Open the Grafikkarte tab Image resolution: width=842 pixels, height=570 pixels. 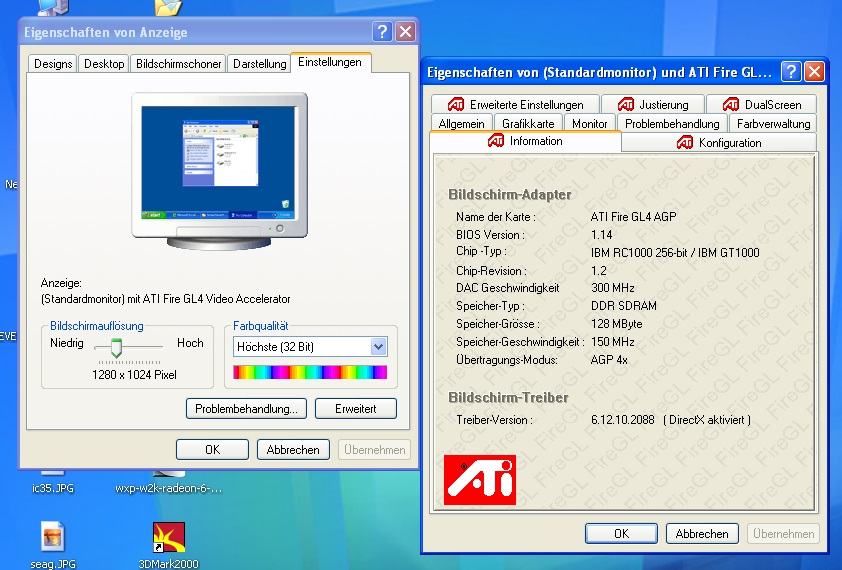pos(528,124)
